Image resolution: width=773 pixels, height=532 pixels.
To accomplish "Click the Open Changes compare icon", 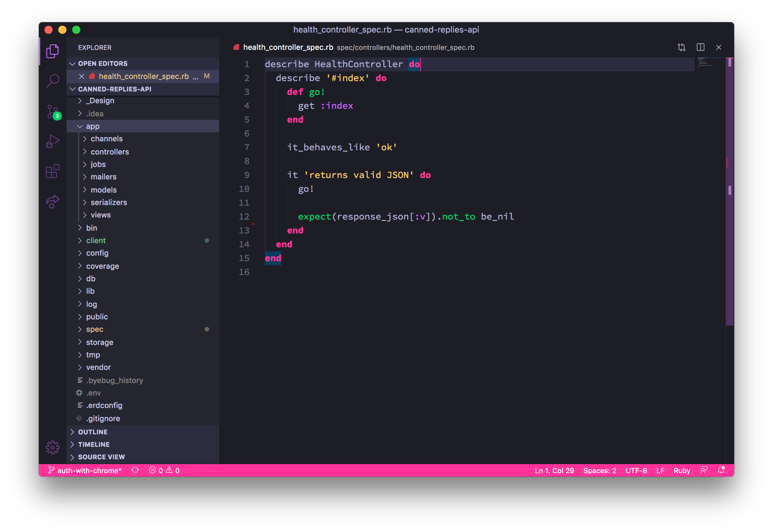I will coord(681,47).
